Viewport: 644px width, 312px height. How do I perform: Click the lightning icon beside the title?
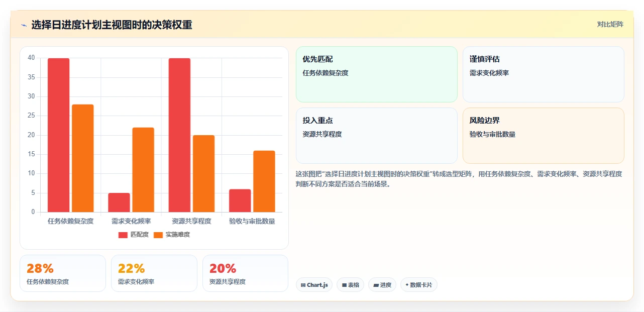pyautogui.click(x=24, y=25)
